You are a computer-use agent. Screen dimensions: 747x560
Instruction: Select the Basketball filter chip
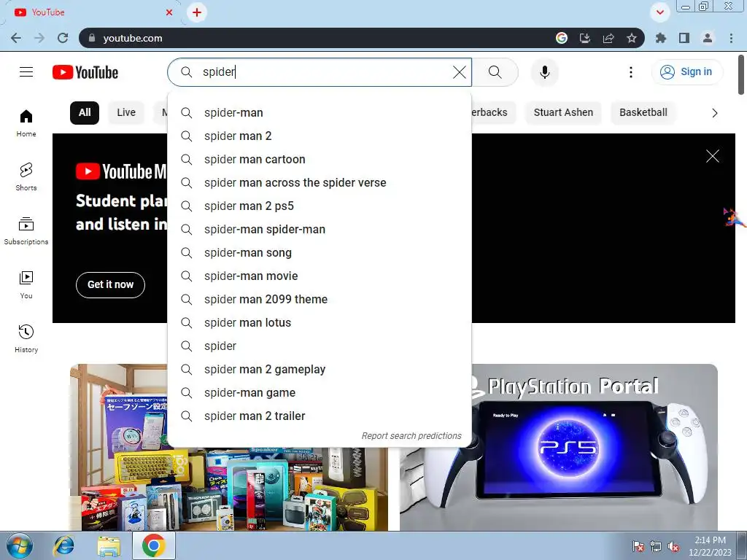[x=643, y=113]
